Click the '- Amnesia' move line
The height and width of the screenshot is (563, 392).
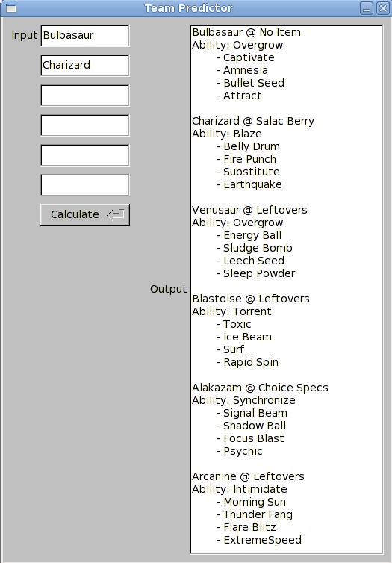click(242, 70)
